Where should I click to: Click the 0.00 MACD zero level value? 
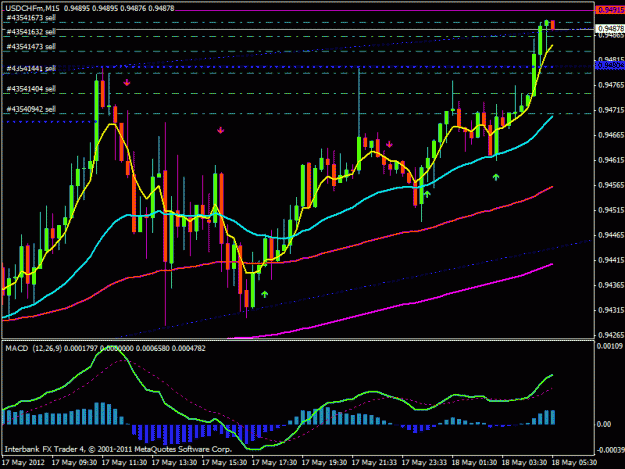[x=604, y=424]
